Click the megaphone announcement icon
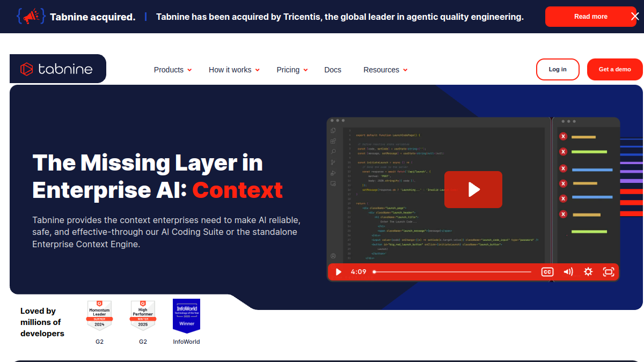644x362 pixels. coord(31,17)
